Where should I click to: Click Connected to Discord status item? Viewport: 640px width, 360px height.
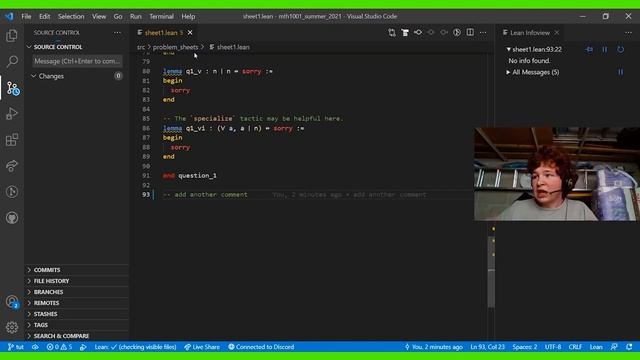261,347
